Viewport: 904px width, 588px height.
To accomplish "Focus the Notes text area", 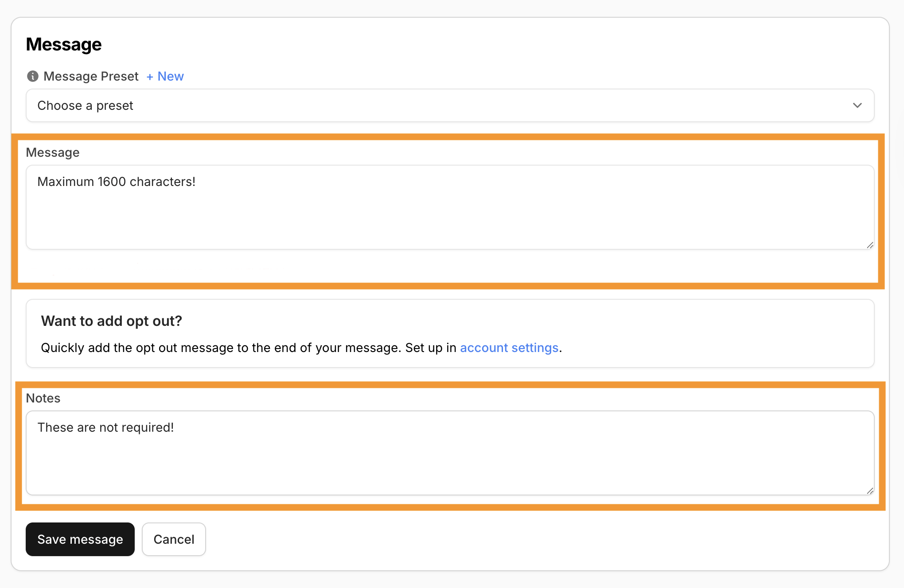I will coord(449,458).
